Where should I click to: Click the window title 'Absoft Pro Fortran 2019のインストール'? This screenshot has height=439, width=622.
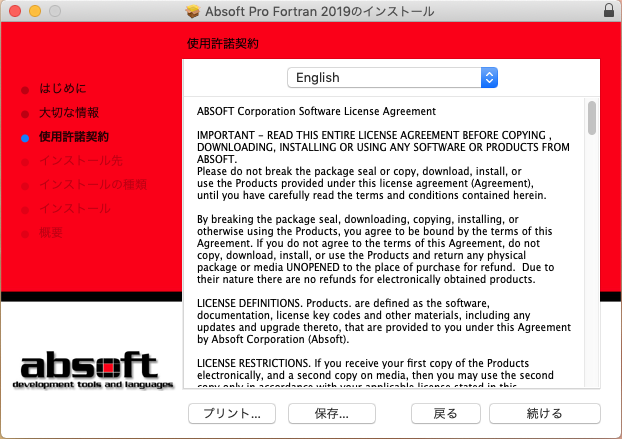[x=319, y=11]
